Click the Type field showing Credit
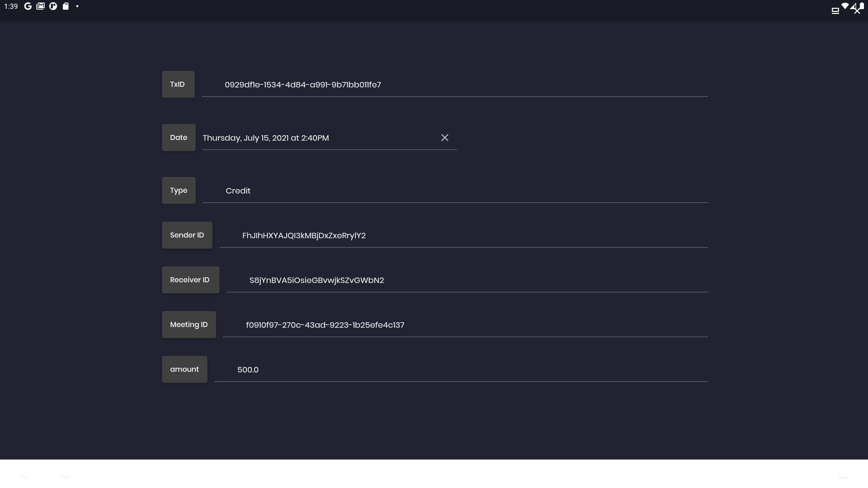 coord(454,191)
